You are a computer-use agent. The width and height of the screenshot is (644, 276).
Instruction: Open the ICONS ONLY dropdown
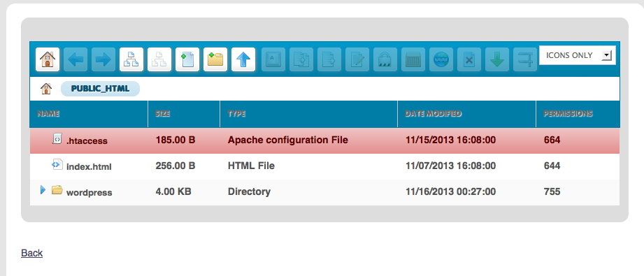(577, 55)
